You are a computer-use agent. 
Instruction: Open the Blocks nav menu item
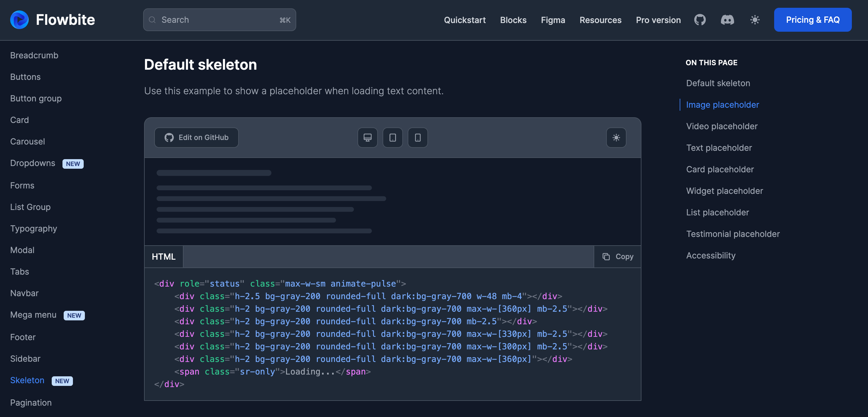pyautogui.click(x=513, y=20)
